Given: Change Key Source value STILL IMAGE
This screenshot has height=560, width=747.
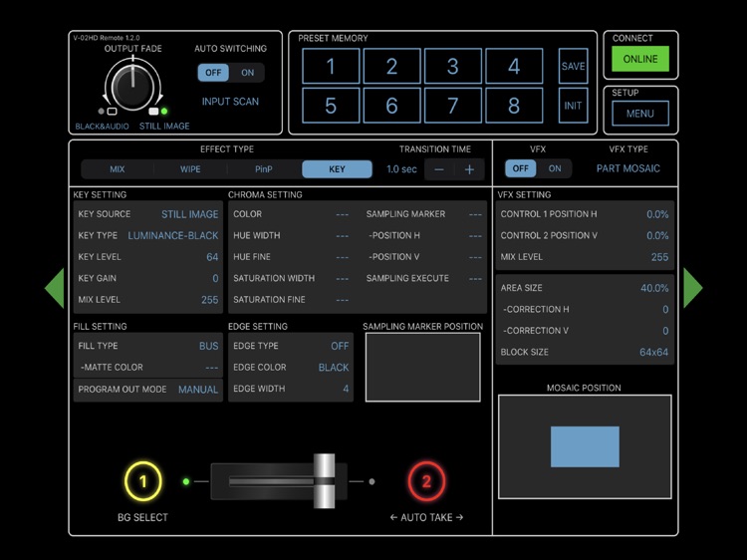Looking at the screenshot, I should click(189, 214).
